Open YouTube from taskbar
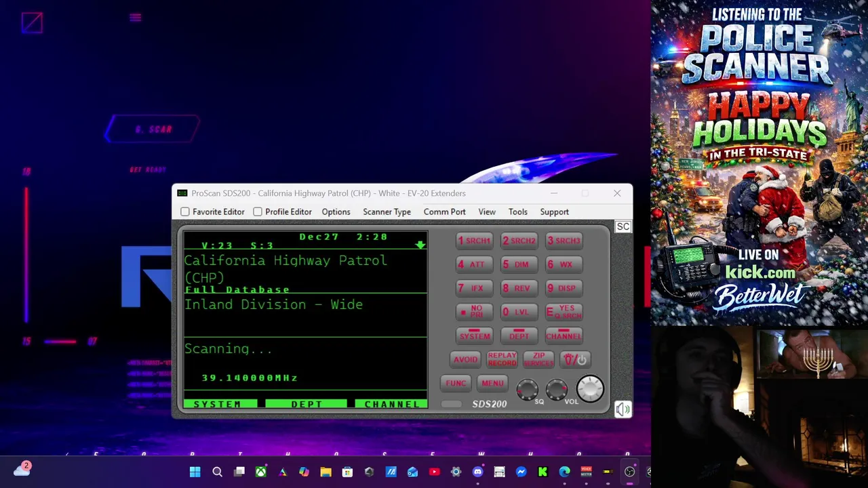The width and height of the screenshot is (868, 488). click(434, 472)
